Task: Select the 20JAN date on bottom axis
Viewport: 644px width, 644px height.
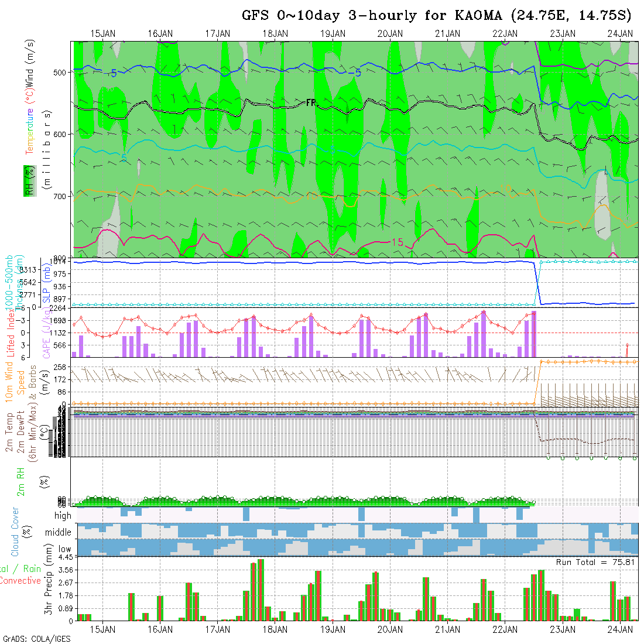Action: click(390, 629)
